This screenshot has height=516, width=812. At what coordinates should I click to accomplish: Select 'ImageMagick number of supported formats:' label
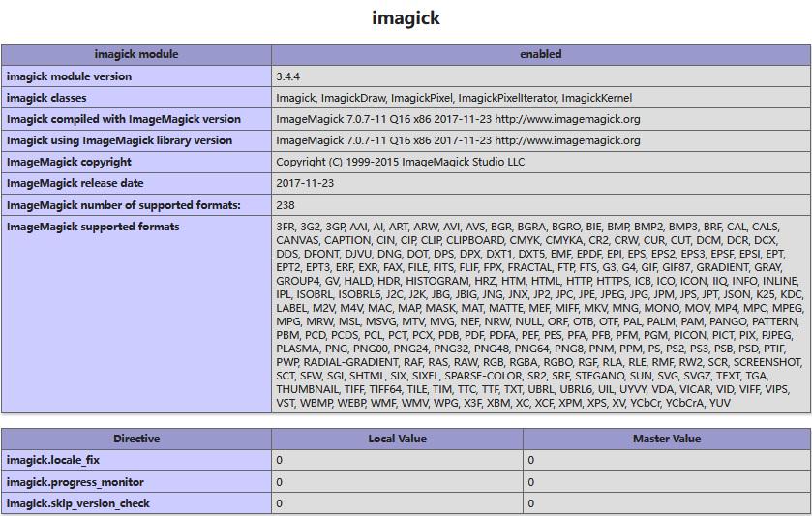pyautogui.click(x=124, y=205)
